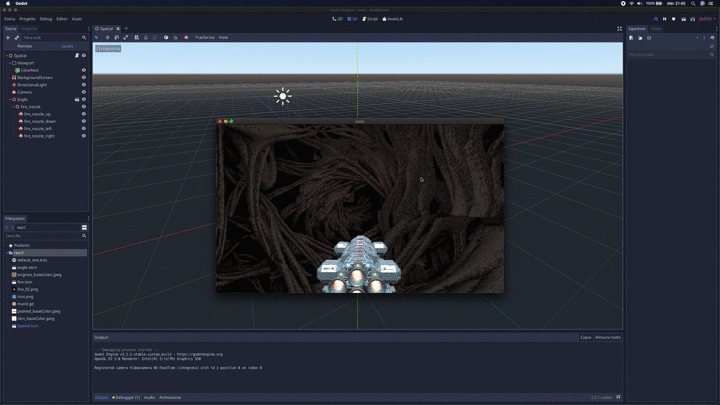Go to next object in Inspector history
Screen dimensions: 720x405
tap(703, 38)
